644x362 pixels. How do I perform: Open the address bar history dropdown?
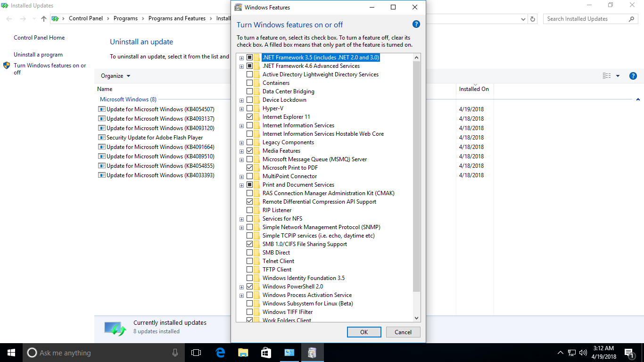(x=523, y=19)
